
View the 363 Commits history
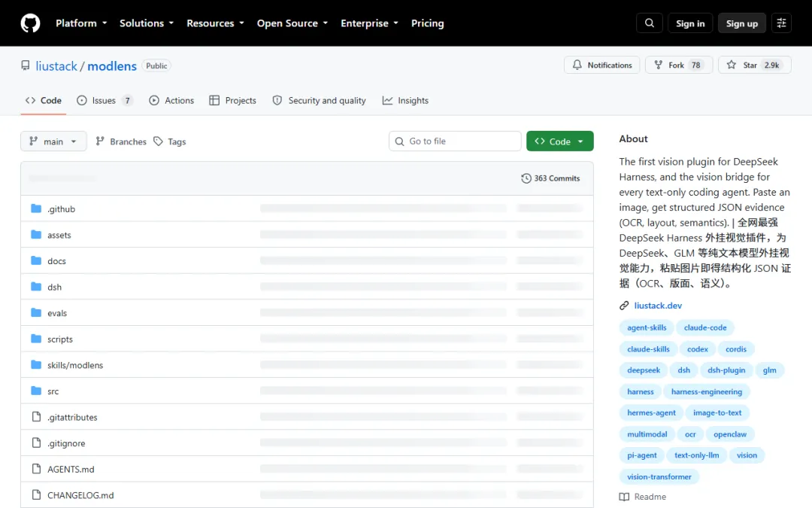[550, 178]
